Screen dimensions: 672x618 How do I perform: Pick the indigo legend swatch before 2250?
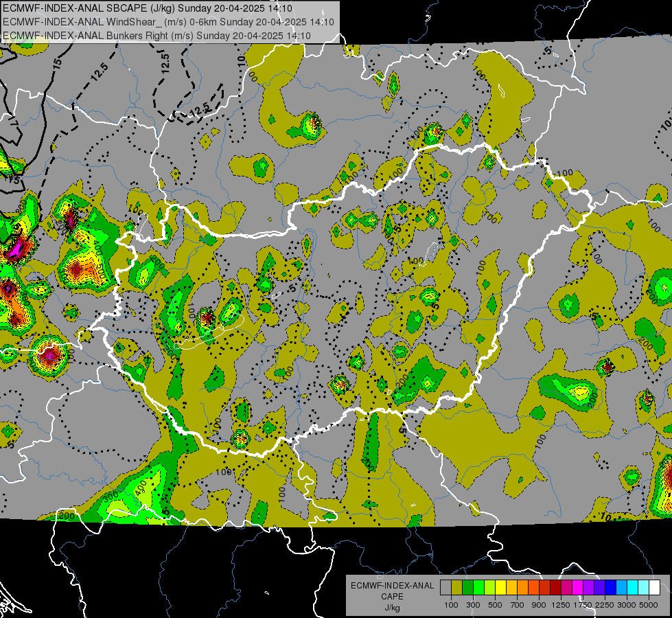coord(599,587)
